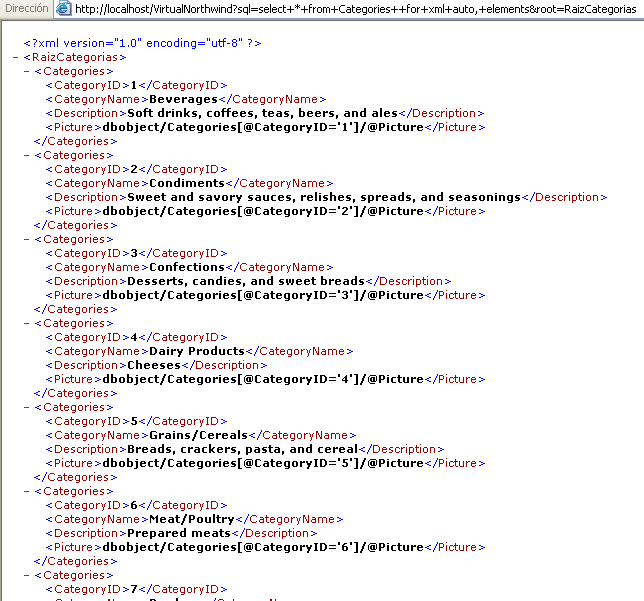This screenshot has width=644, height=601.
Task: Click description 'Breads, crackers, pasta, and cereal'
Action: (243, 449)
